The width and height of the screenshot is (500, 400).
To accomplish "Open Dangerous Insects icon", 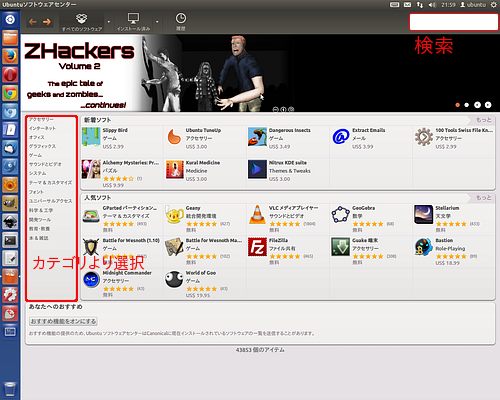I will 257,136.
